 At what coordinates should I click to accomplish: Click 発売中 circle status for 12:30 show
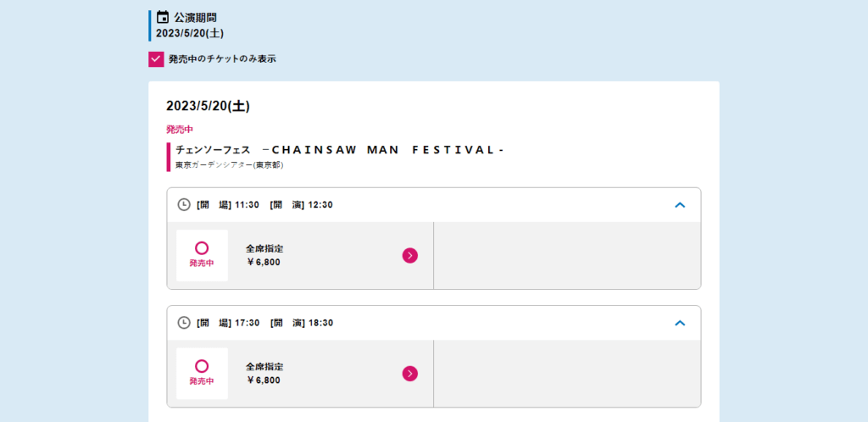tap(202, 256)
